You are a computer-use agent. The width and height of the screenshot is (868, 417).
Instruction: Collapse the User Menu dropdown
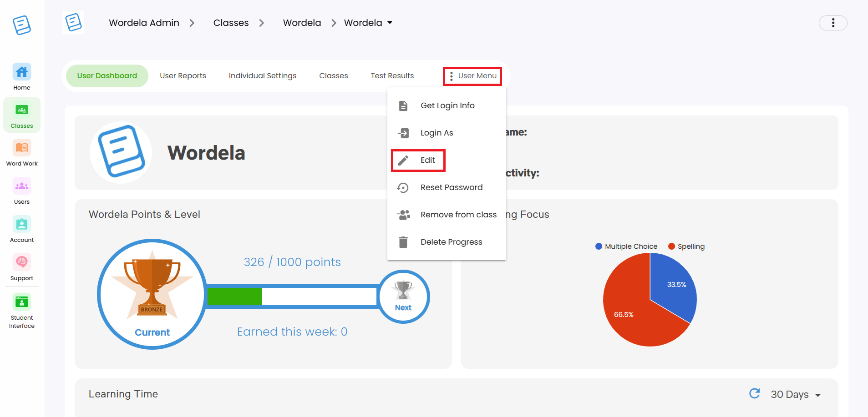[472, 76]
